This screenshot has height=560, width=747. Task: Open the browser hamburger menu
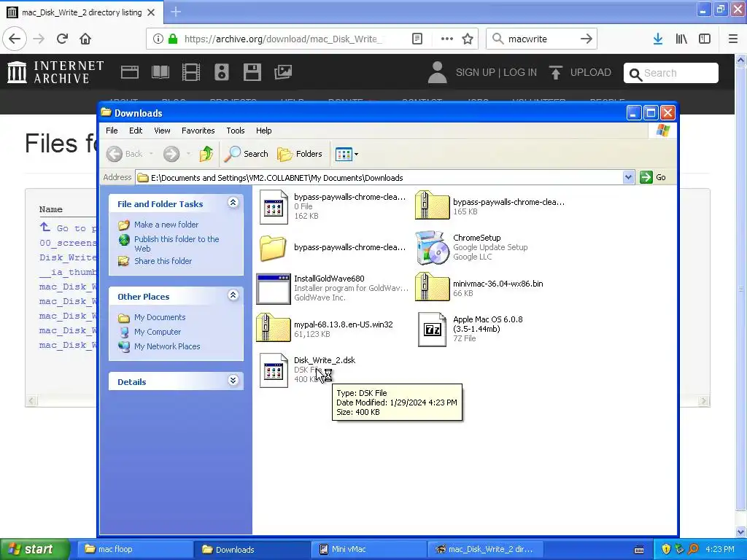pyautogui.click(x=733, y=39)
